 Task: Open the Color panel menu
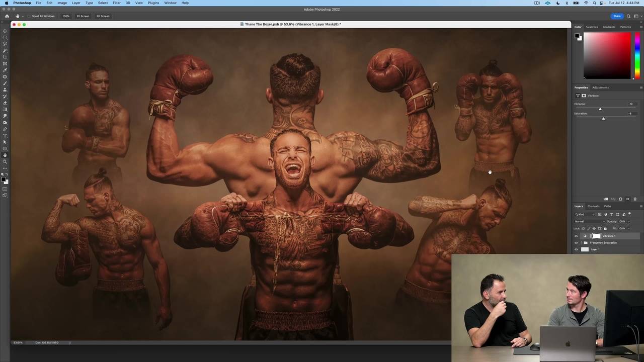click(640, 27)
